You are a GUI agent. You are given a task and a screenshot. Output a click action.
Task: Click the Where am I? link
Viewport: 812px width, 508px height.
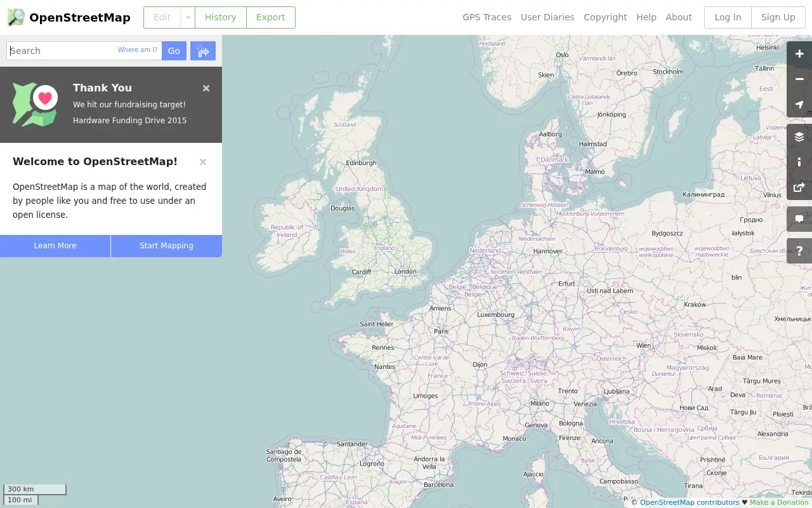point(138,50)
